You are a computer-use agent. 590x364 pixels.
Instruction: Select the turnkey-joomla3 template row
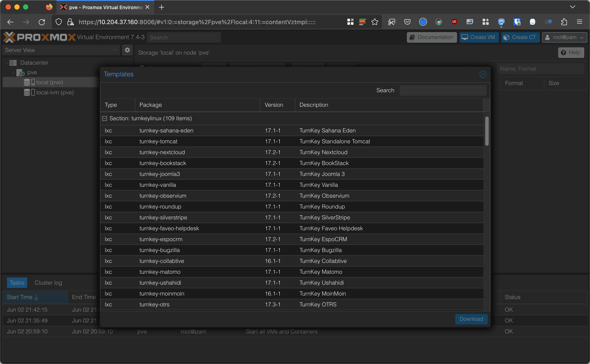[292, 174]
